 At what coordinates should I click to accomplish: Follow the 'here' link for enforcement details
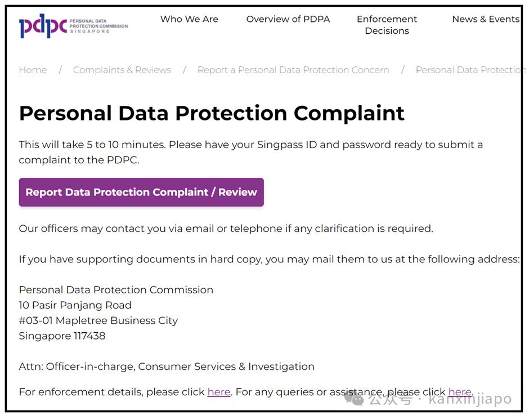click(x=219, y=392)
